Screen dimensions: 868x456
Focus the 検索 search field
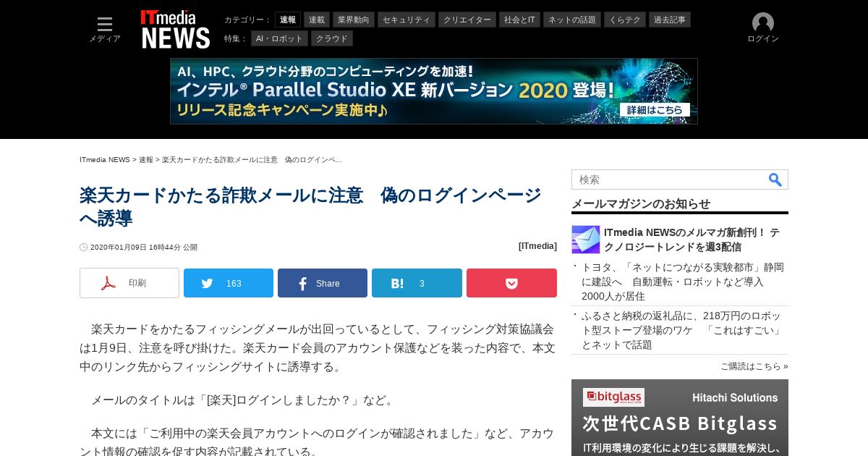click(669, 180)
